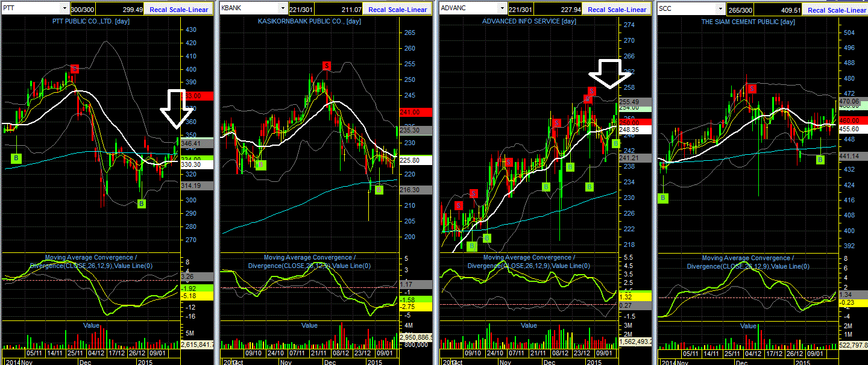The height and width of the screenshot is (365, 868).
Task: Click the 1,562,493.2 volume value on ADVANC
Action: click(x=636, y=342)
